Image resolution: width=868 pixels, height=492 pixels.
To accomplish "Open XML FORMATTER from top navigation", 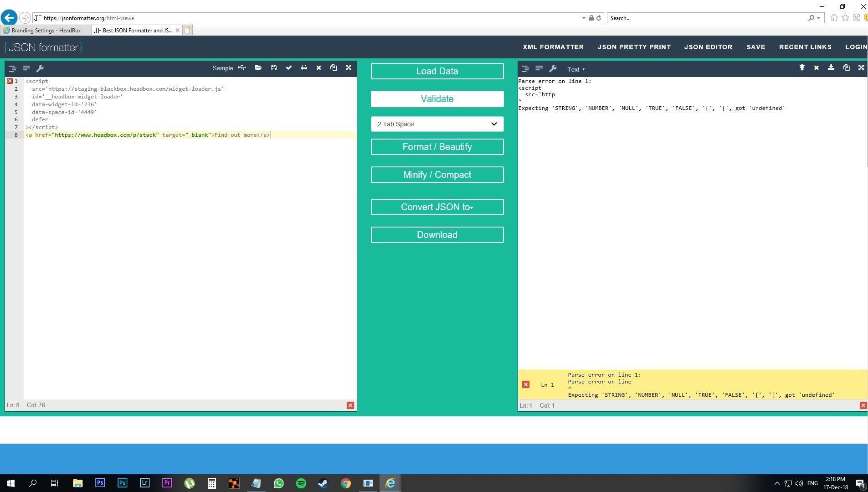I will (x=553, y=47).
